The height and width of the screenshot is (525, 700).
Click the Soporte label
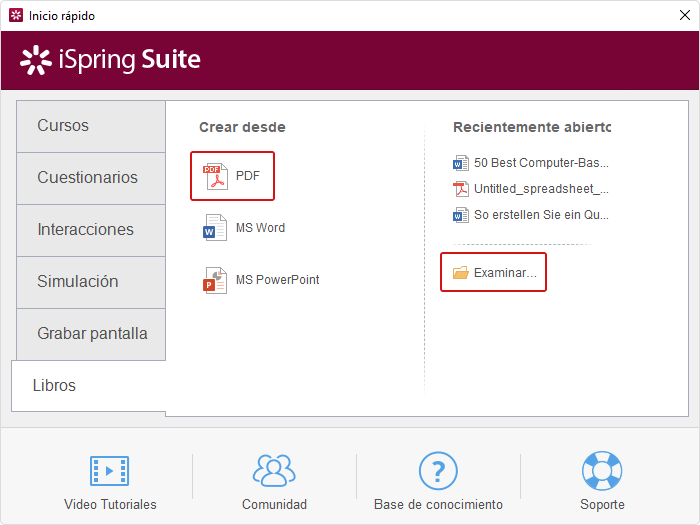(602, 504)
